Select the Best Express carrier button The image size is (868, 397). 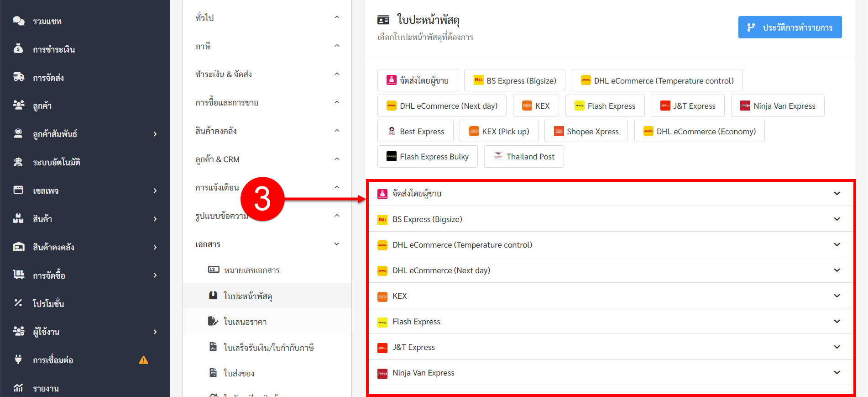(415, 131)
